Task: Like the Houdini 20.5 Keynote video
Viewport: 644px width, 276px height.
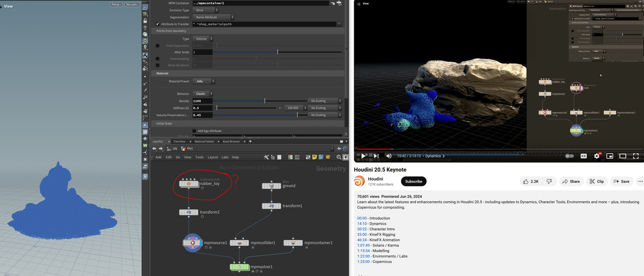Action: [x=531, y=181]
